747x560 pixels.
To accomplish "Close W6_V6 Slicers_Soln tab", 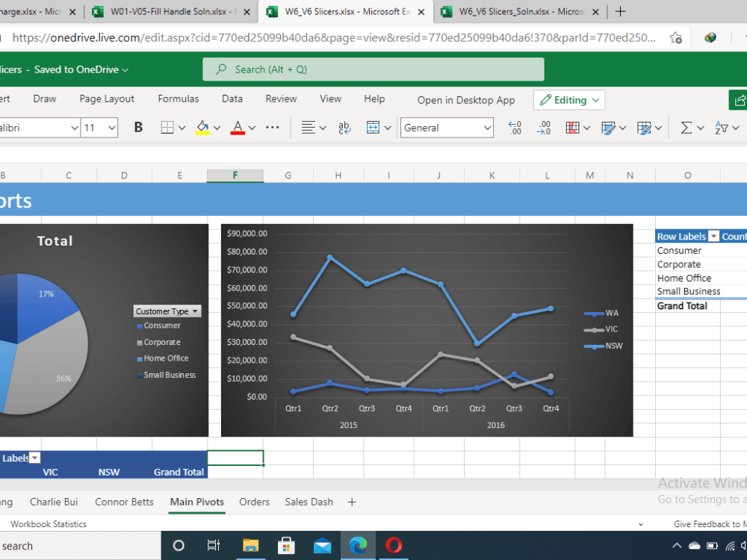I will (595, 12).
